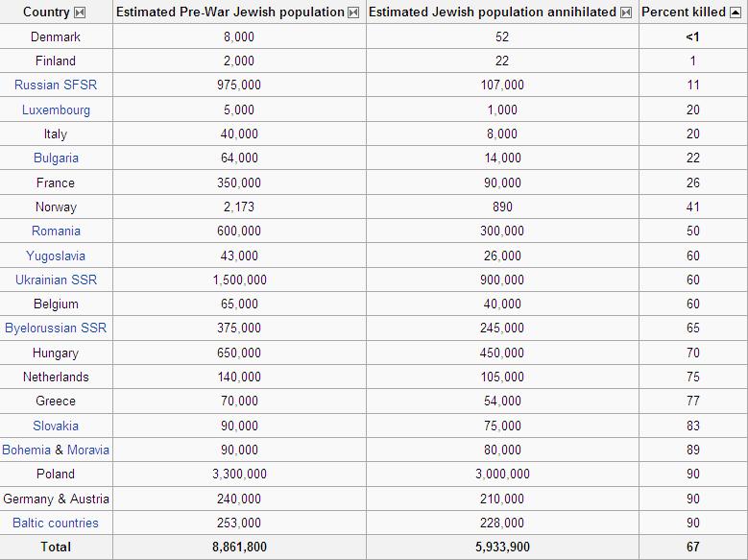Open the Luxembourg link
The height and width of the screenshot is (560, 748).
click(56, 110)
